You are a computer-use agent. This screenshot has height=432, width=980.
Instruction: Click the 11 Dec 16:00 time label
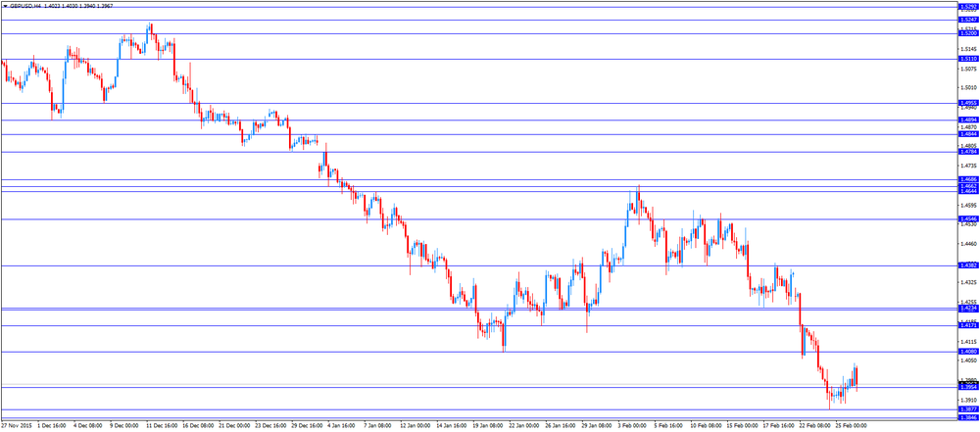(x=163, y=426)
